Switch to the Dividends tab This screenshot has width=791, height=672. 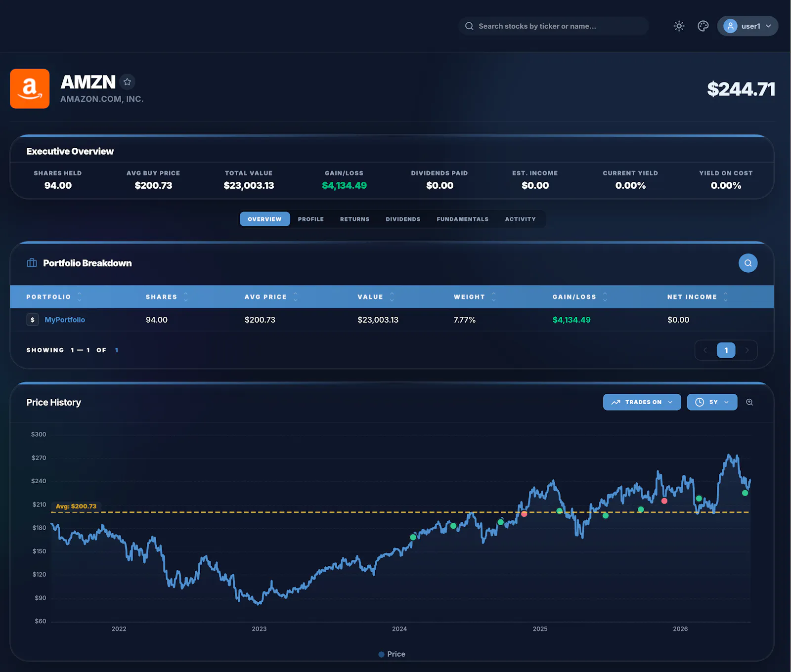click(x=403, y=219)
